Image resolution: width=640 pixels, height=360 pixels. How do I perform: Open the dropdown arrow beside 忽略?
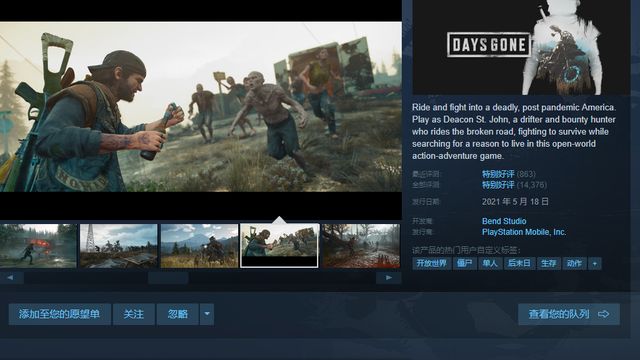207,314
